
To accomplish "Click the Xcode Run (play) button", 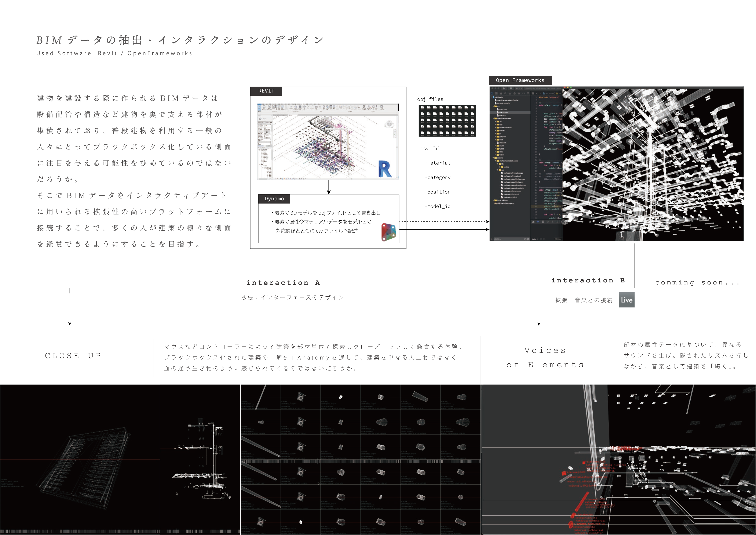I will [x=504, y=89].
